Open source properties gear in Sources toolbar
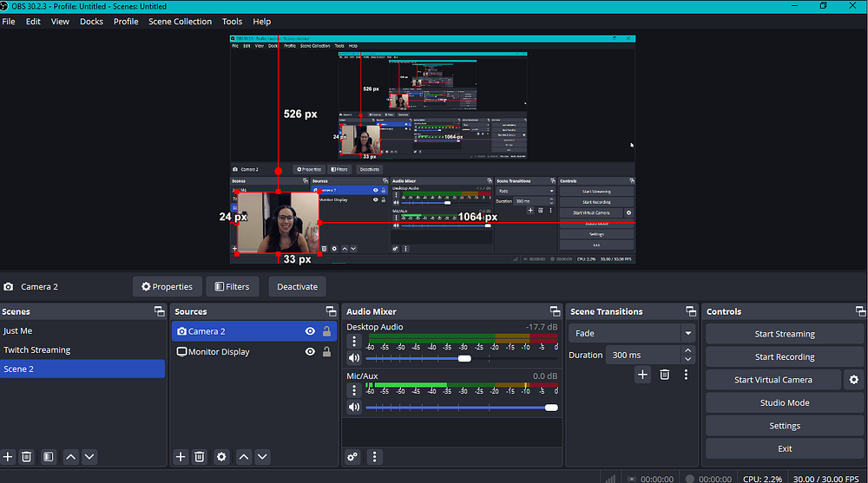Image resolution: width=868 pixels, height=483 pixels. click(x=221, y=456)
